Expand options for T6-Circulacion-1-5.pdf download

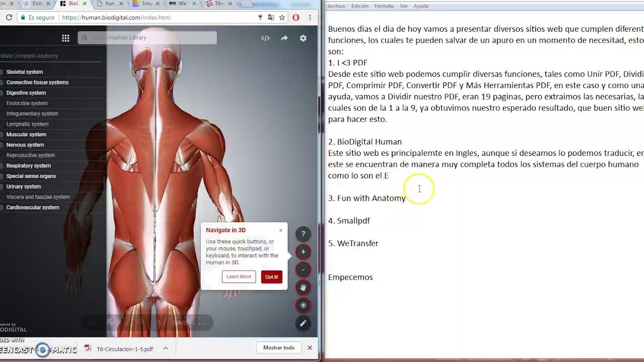coord(165,348)
